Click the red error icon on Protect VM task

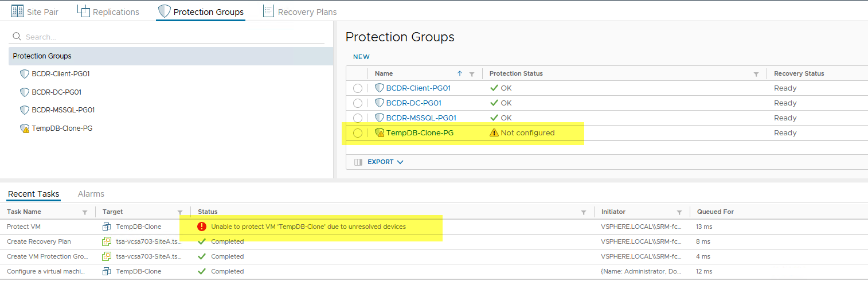tap(201, 227)
